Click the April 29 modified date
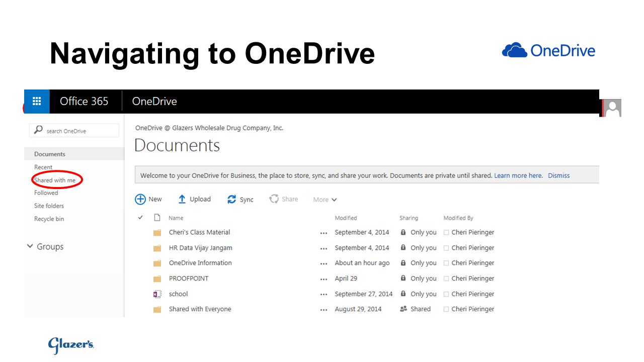The width and height of the screenshot is (644, 362). pos(346,279)
